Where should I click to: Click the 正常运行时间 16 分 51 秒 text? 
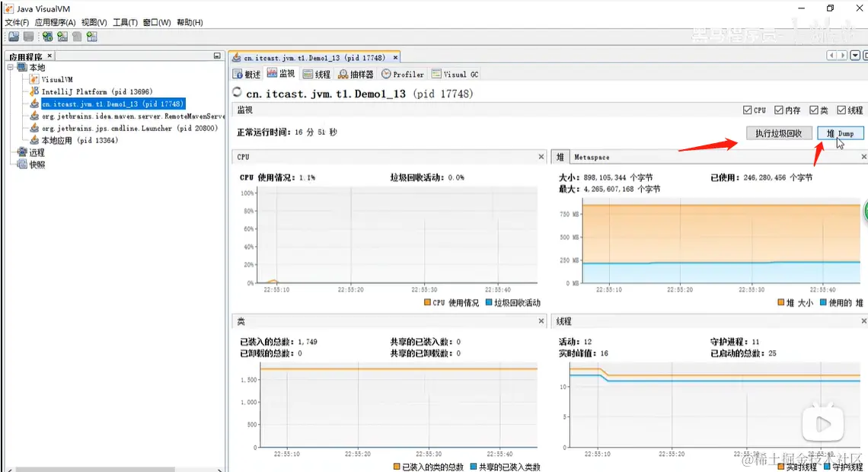[x=287, y=132]
